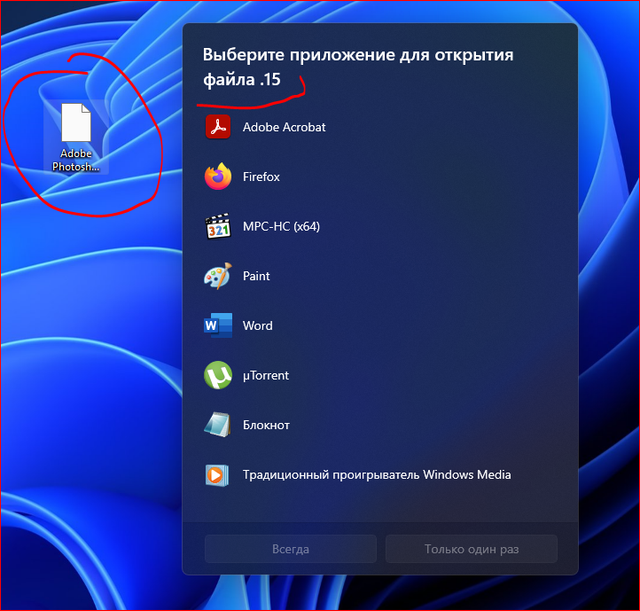Select the Adobe Photosh... desktop file
Viewport: 640px width, 611px height.
click(76, 138)
